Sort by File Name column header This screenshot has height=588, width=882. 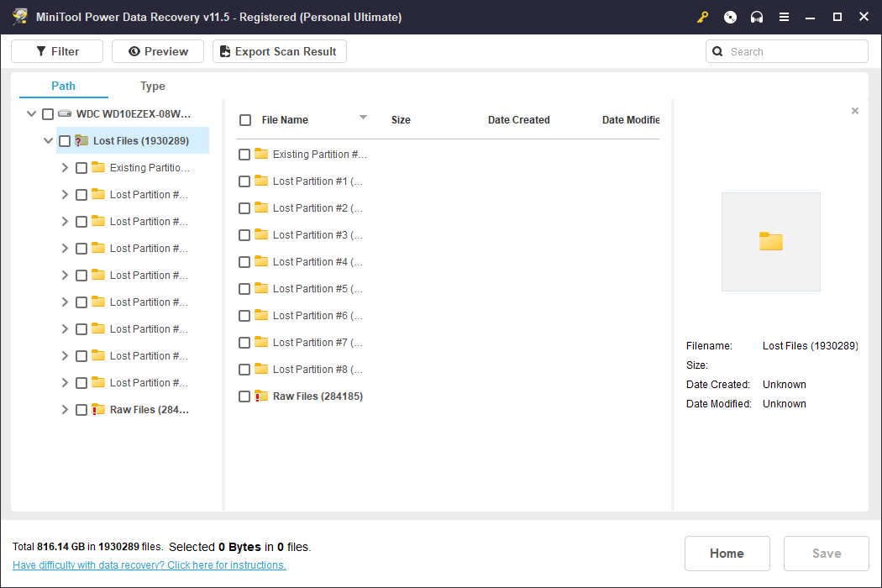(x=285, y=120)
